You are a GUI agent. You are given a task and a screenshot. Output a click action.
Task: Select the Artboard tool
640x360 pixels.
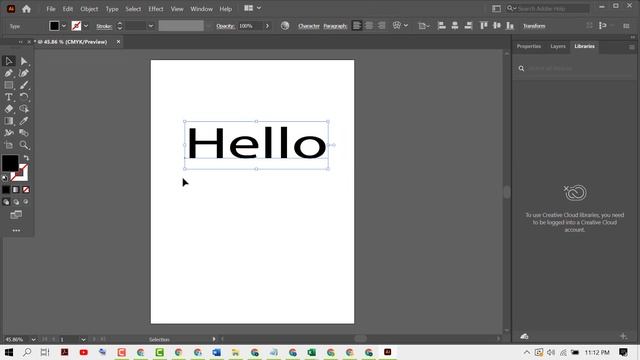[x=9, y=145]
